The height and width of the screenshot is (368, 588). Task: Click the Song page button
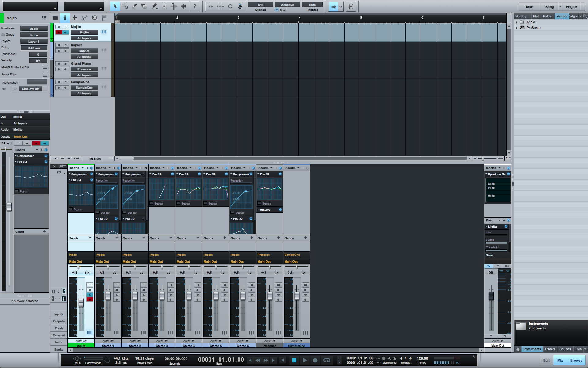549,7
